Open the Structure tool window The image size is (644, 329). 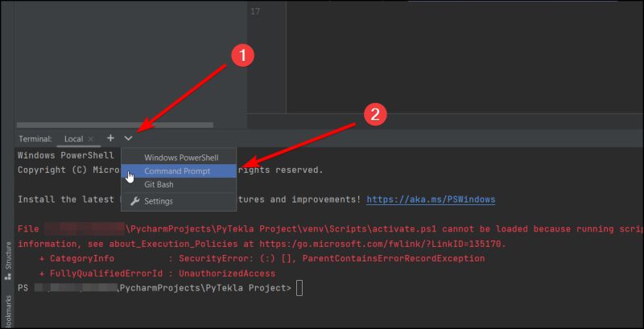pyautogui.click(x=8, y=260)
